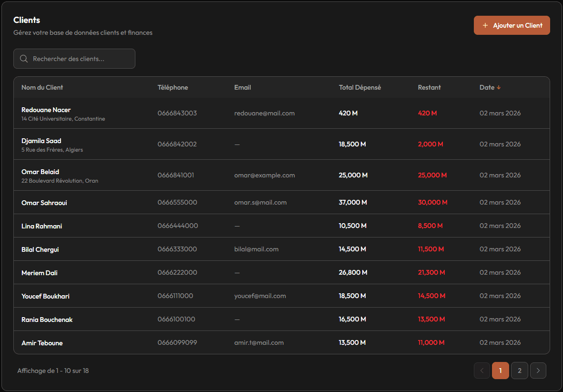This screenshot has height=392, width=563.
Task: Focus the Rechercher des clients search field
Action: point(81,59)
